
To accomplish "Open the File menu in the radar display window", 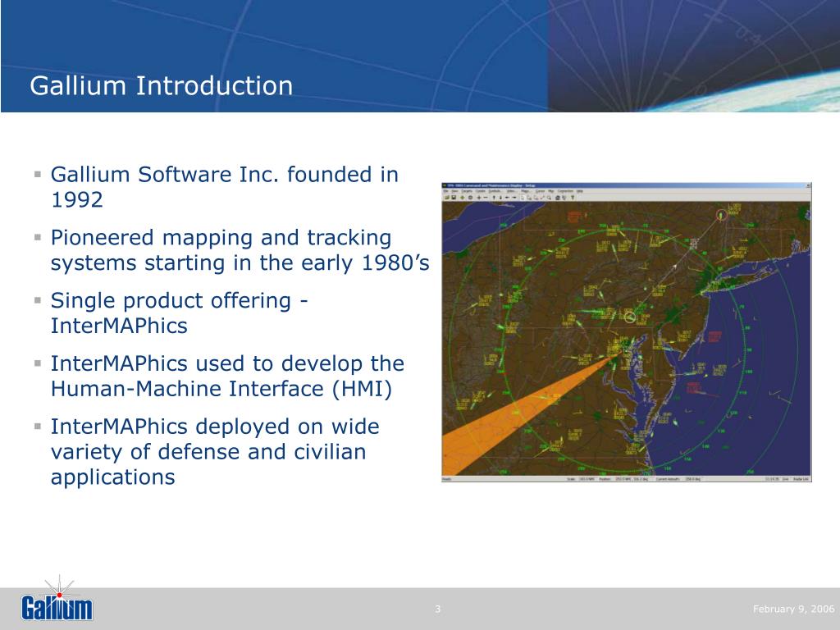I will point(445,191).
